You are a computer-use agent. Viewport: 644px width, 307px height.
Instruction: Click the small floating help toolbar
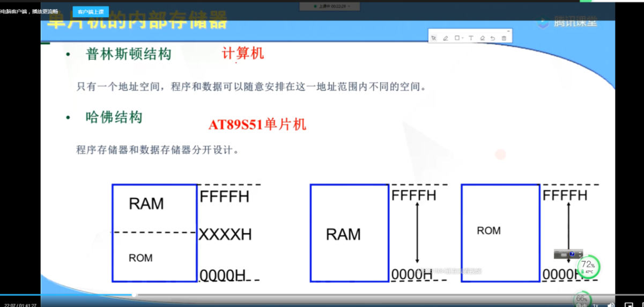pos(568,254)
